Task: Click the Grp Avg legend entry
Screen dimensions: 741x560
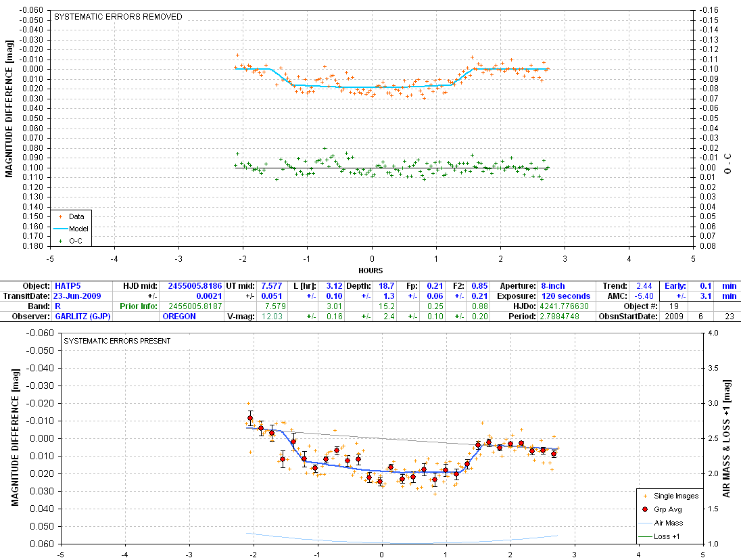Action: (663, 509)
